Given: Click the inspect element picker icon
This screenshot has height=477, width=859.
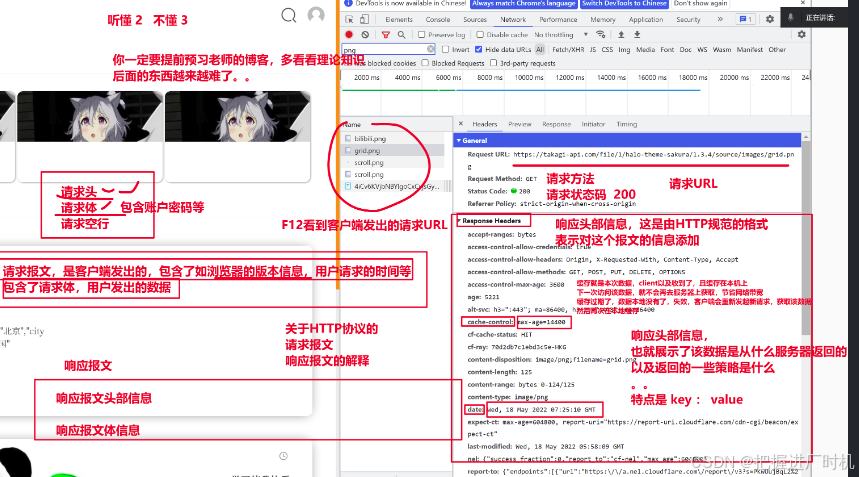Looking at the screenshot, I should [x=349, y=19].
